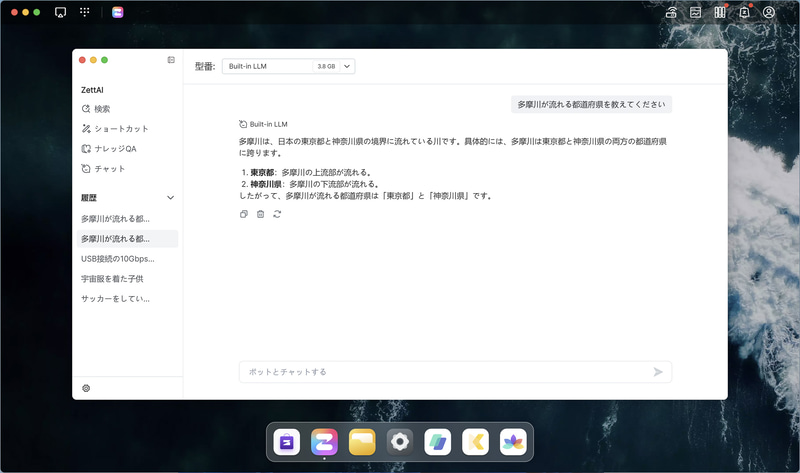The height and width of the screenshot is (473, 800).
Task: Click the user message bubble about 多摩川
Action: tap(591, 105)
